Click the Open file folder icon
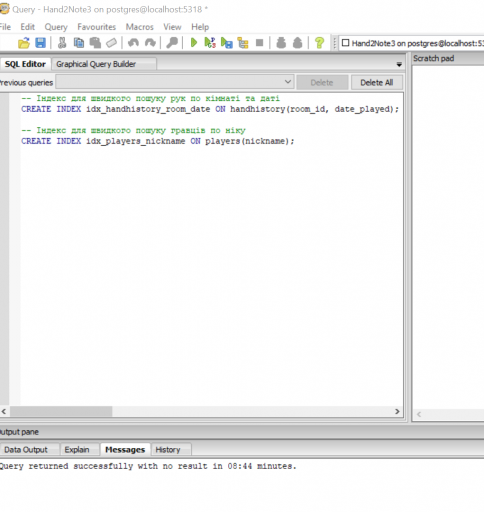Image resolution: width=484 pixels, height=512 pixels. tap(24, 43)
